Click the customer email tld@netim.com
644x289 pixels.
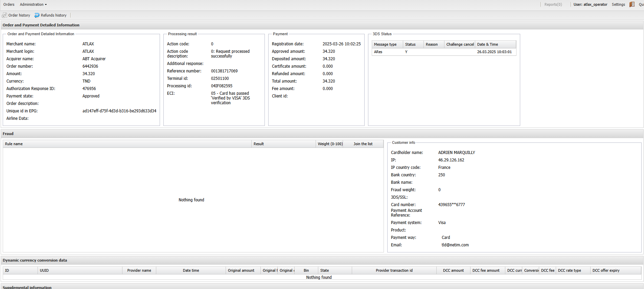[x=455, y=245]
